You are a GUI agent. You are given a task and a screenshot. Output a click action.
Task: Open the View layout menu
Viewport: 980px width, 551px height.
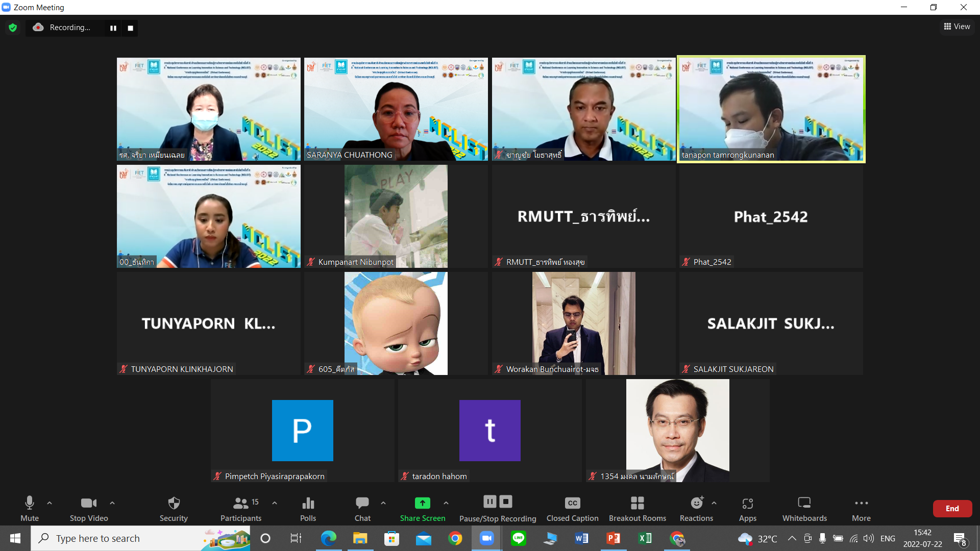click(x=957, y=27)
